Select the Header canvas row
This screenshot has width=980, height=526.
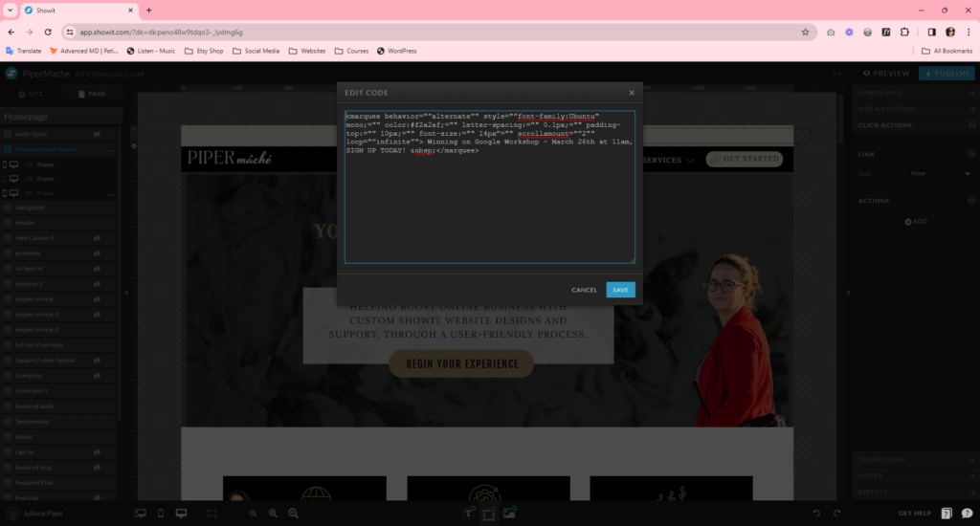tap(58, 223)
